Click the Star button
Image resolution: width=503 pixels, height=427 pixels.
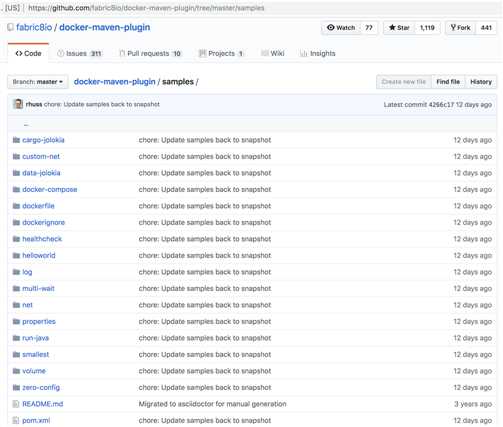tap(399, 28)
